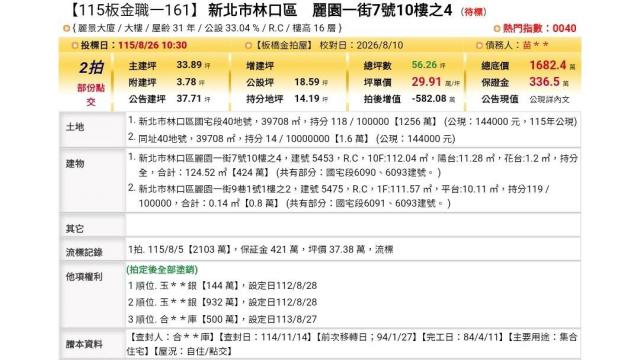Select the 他項權利 section header
This screenshot has height=360, width=640.
pyautogui.click(x=84, y=277)
